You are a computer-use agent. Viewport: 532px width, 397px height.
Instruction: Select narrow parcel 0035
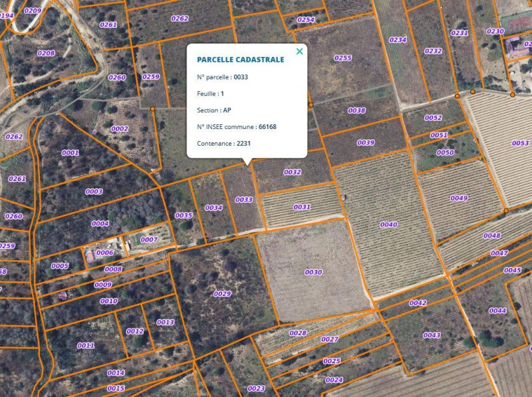click(x=184, y=215)
